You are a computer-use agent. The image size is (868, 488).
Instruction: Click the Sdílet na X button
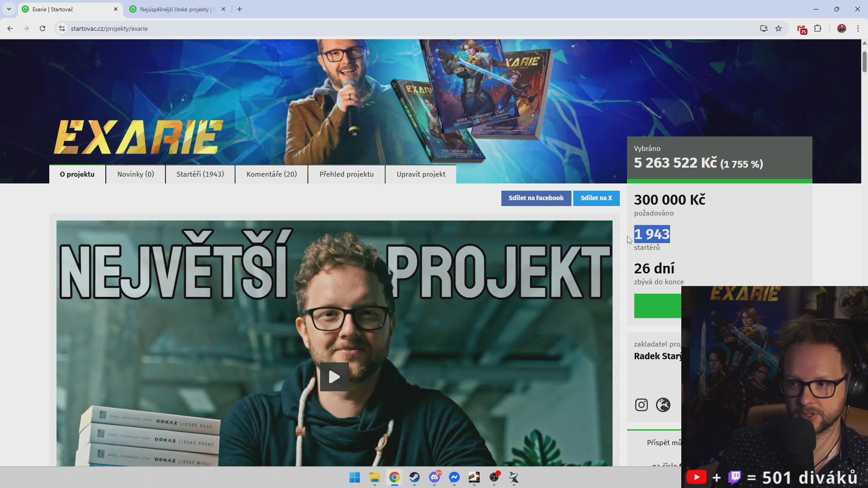click(596, 198)
